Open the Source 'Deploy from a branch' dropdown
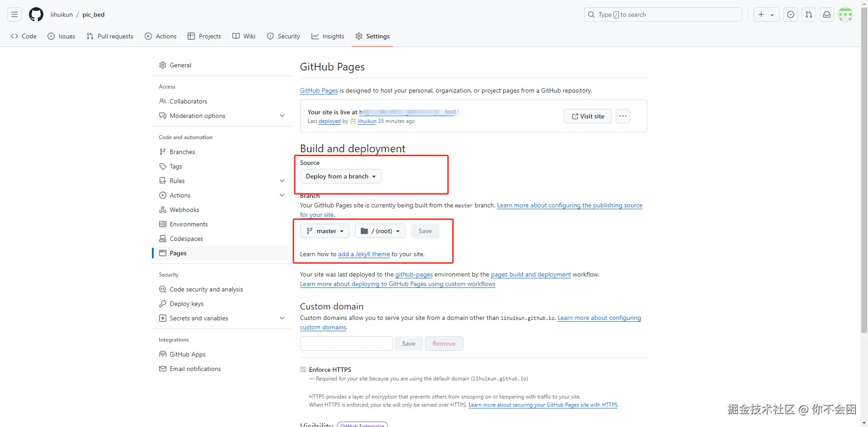 [341, 176]
